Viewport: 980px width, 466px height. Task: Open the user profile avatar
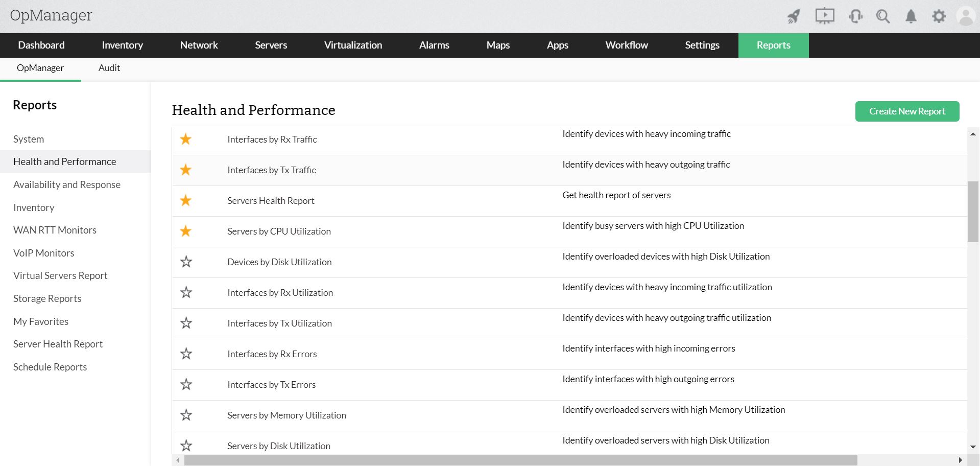(966, 16)
